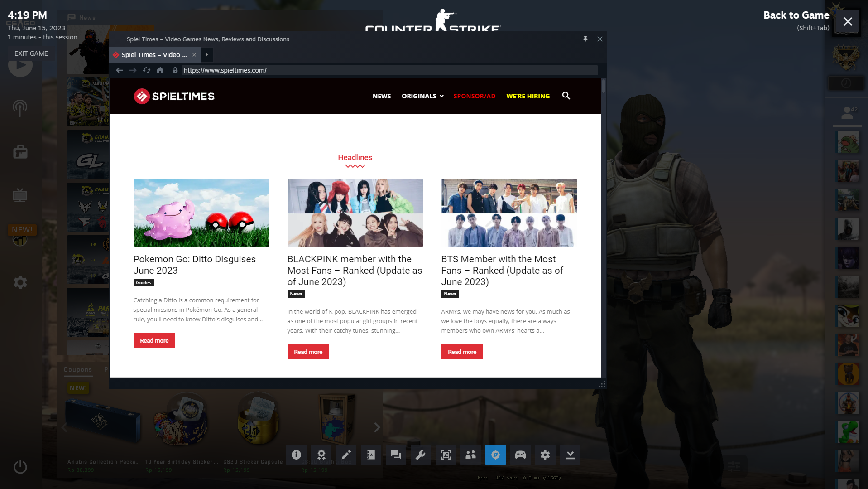This screenshot has height=489, width=868.
Task: Click the Headlines section title
Action: [x=355, y=157]
